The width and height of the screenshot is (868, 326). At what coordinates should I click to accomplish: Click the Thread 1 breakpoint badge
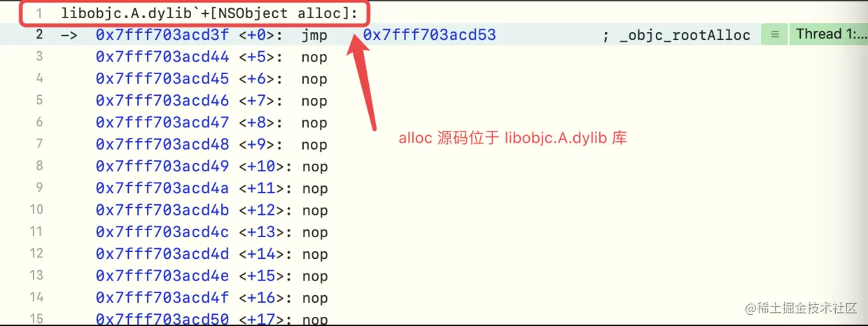point(828,34)
